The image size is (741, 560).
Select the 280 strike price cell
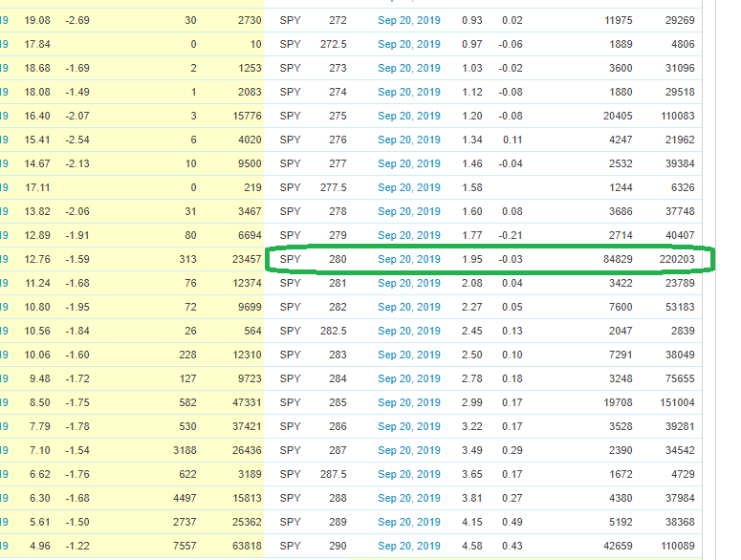337,260
